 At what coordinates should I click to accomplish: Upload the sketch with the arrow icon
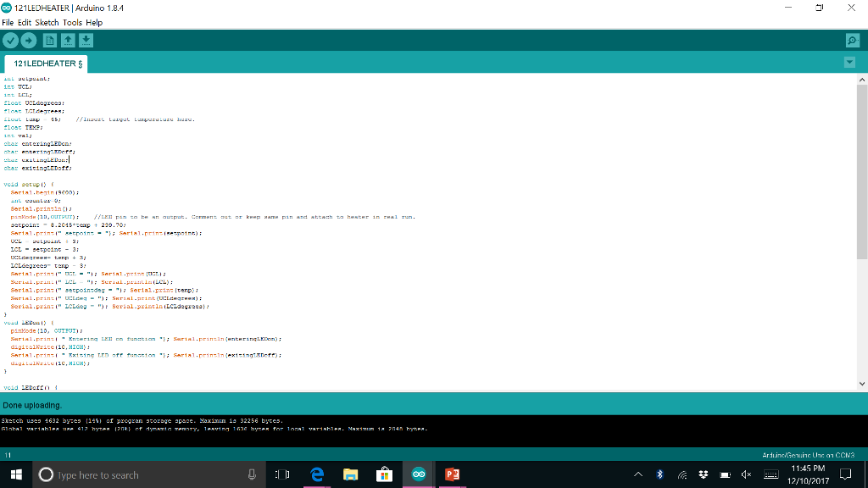tap(28, 40)
